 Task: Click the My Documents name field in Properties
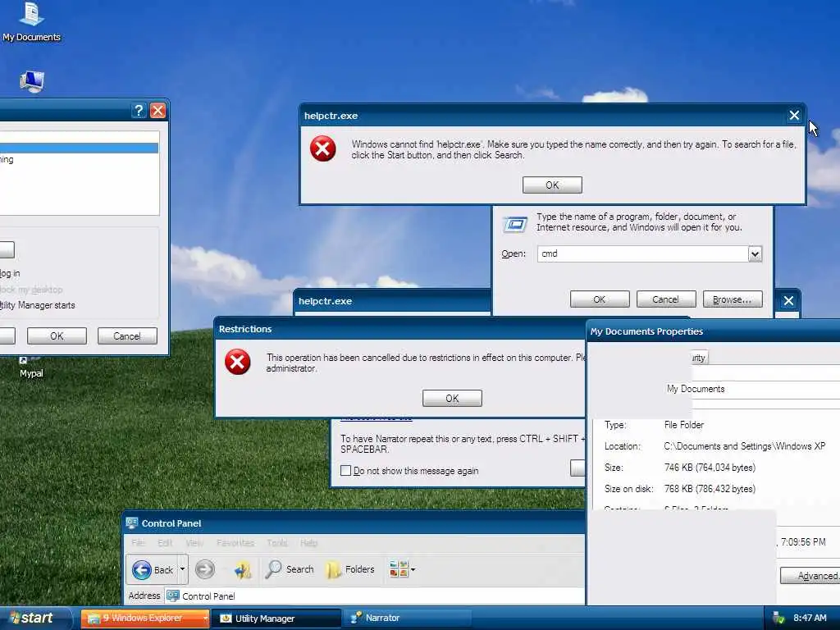click(x=752, y=389)
